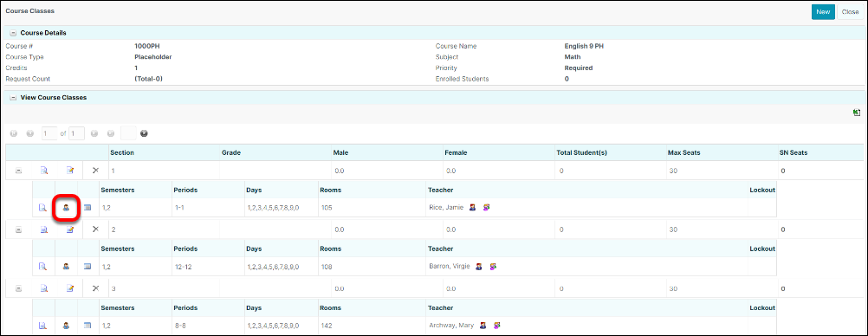Go to first page of class list
The height and width of the screenshot is (336, 868).
point(14,133)
